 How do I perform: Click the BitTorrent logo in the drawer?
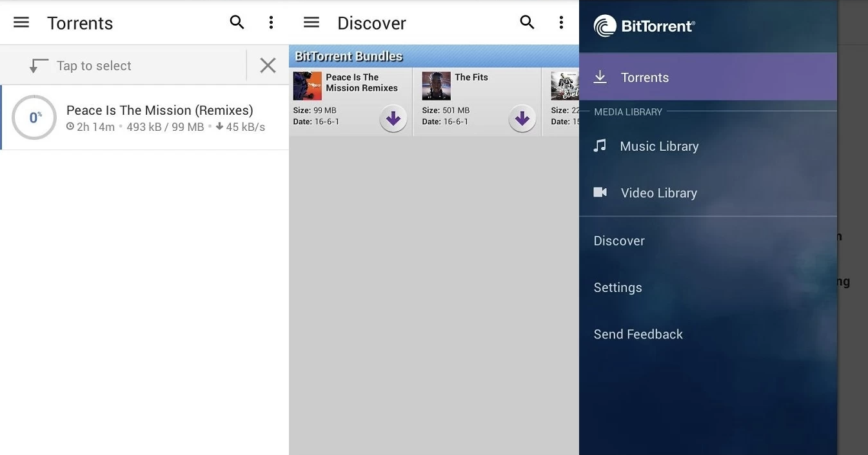pos(644,25)
